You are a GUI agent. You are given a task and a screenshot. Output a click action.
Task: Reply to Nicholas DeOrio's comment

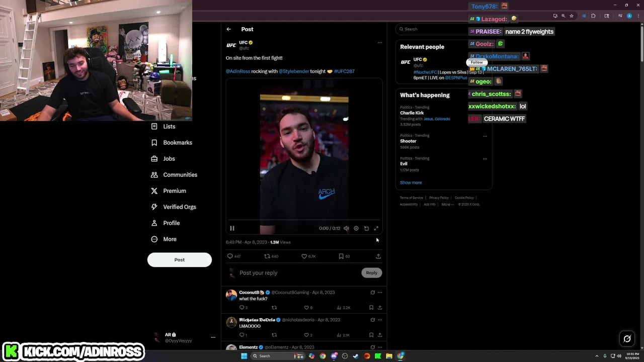tap(243, 335)
